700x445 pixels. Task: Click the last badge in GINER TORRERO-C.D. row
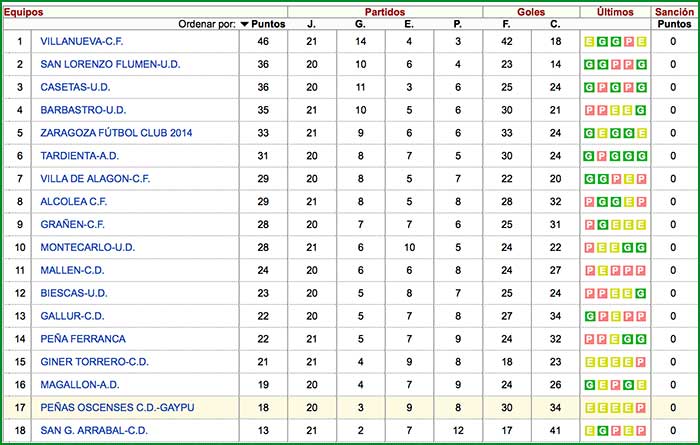641,361
